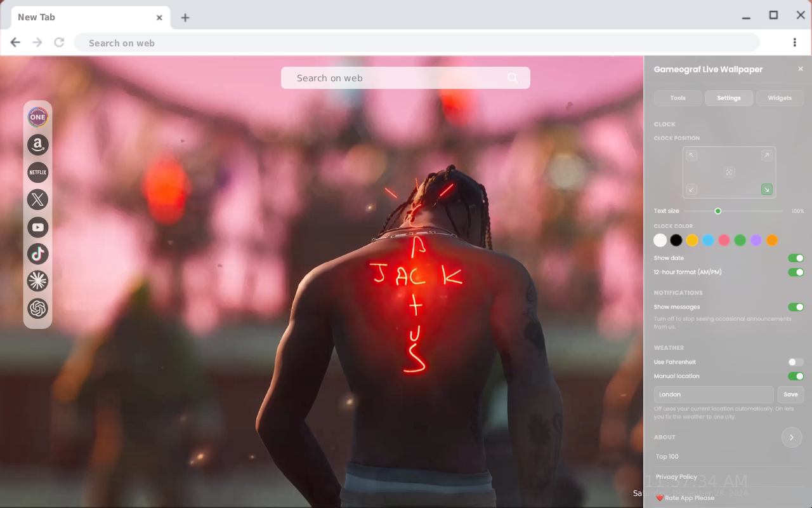
Task: Switch to the Widgets tab
Action: coord(780,98)
